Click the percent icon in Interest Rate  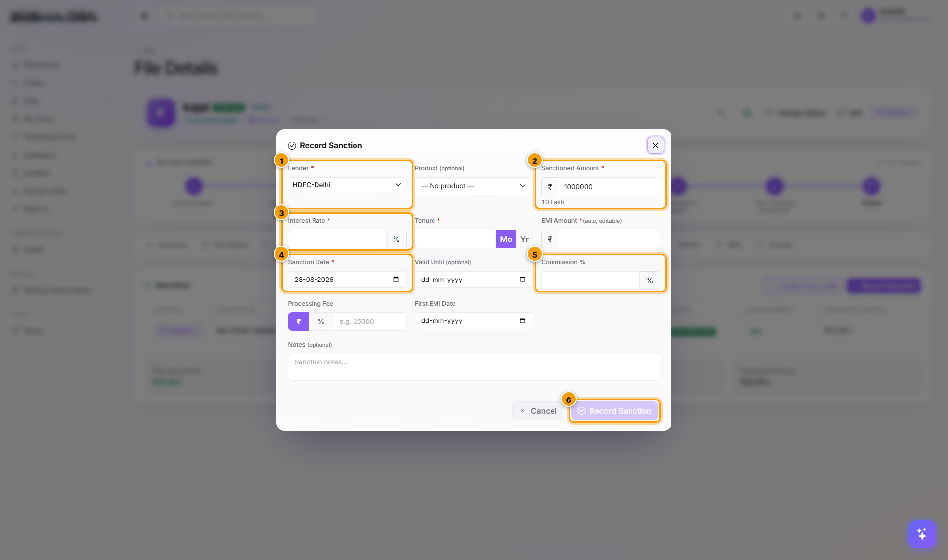click(x=396, y=239)
